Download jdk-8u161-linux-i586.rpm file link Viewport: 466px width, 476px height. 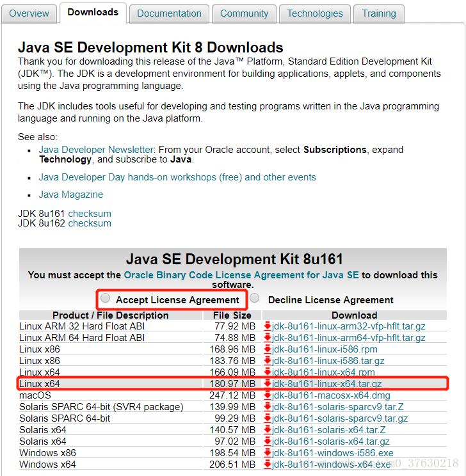coord(325,349)
